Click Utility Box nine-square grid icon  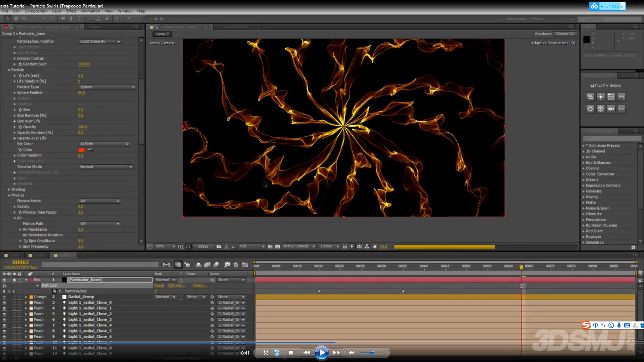point(611,97)
